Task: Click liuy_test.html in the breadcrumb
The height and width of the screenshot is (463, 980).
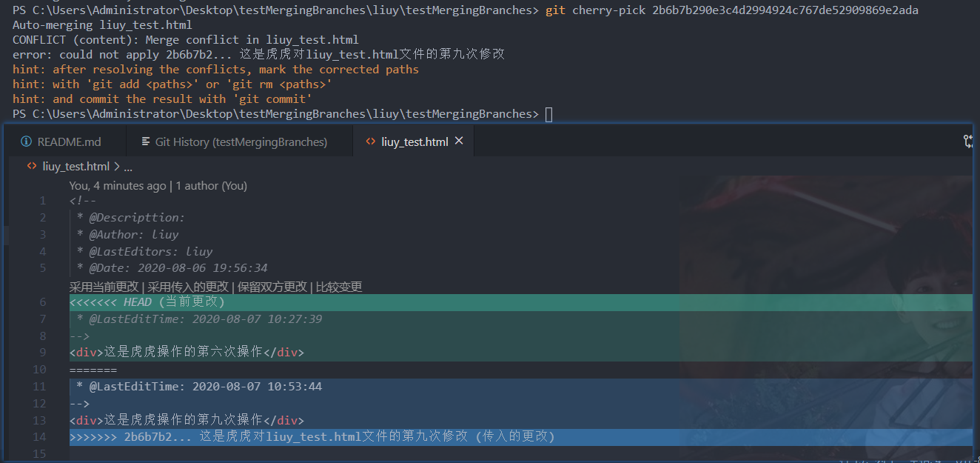Action: click(x=75, y=166)
